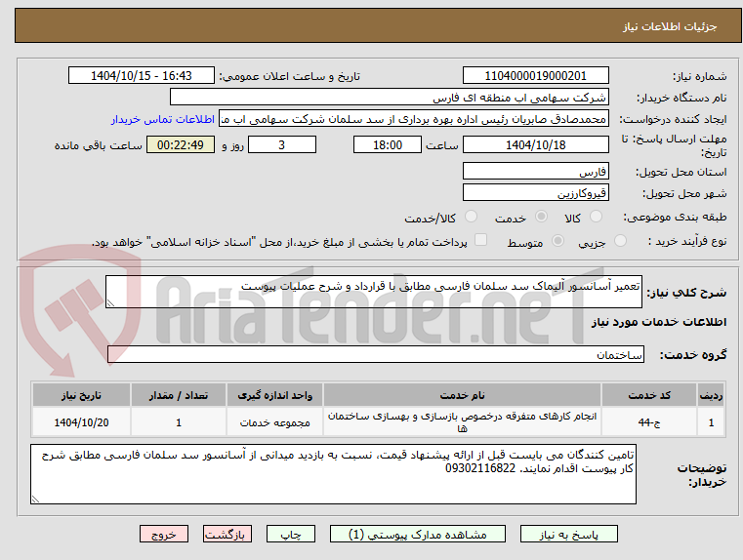
Task: Select the متوسط purchase type radio
Action: (558, 241)
